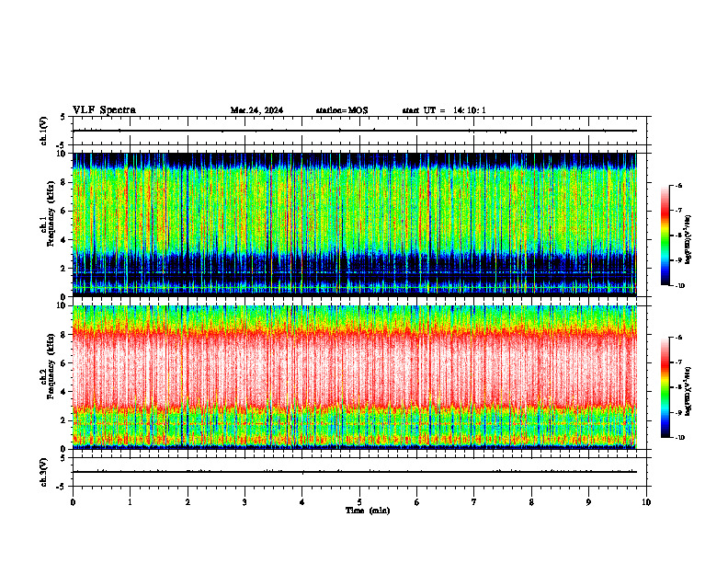This screenshot has height=563, width=728.
Task: Click the ch.1(V) waveform trace
Action: point(355,131)
